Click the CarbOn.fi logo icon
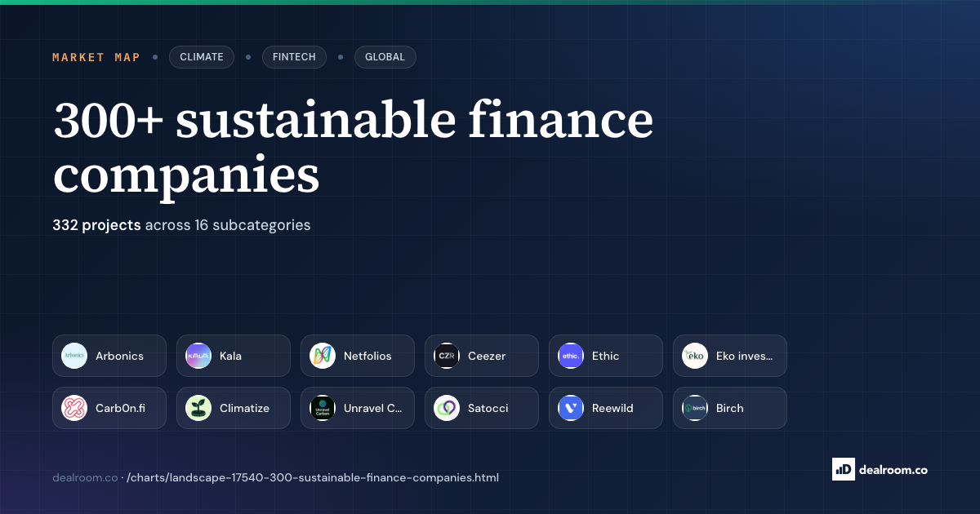 [74, 408]
